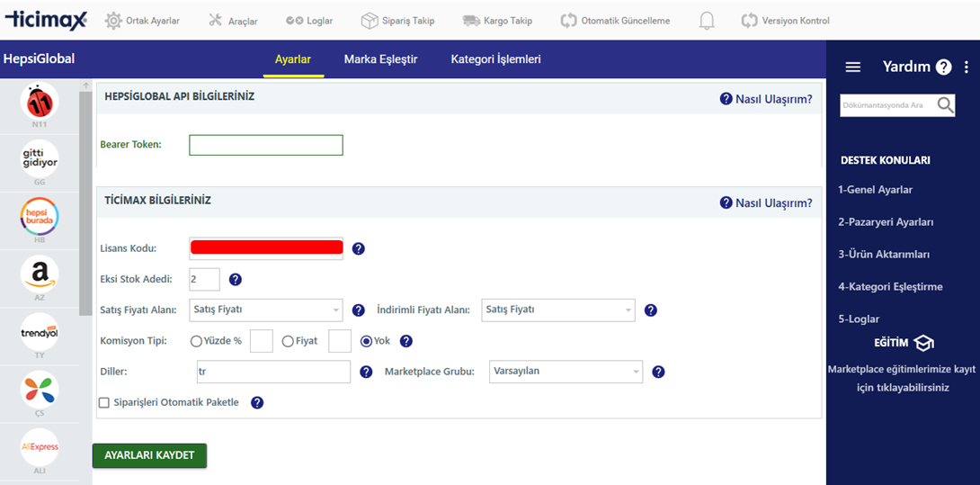Open support topic 3-Ürün Aktarımları

[884, 255]
